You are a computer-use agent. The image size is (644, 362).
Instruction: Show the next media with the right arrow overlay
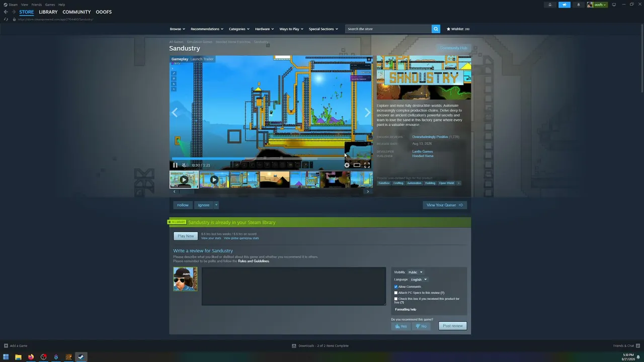(367, 113)
